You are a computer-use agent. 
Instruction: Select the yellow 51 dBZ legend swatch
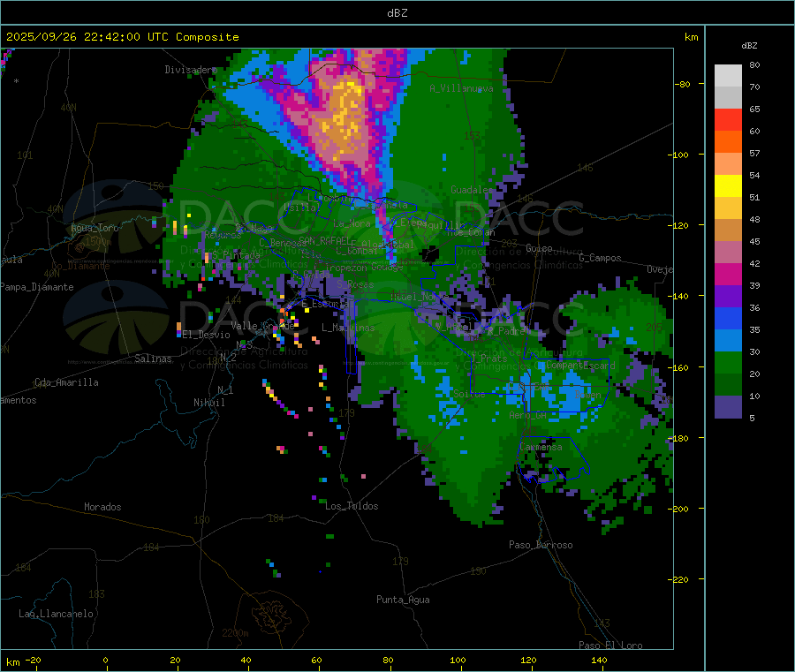(728, 186)
